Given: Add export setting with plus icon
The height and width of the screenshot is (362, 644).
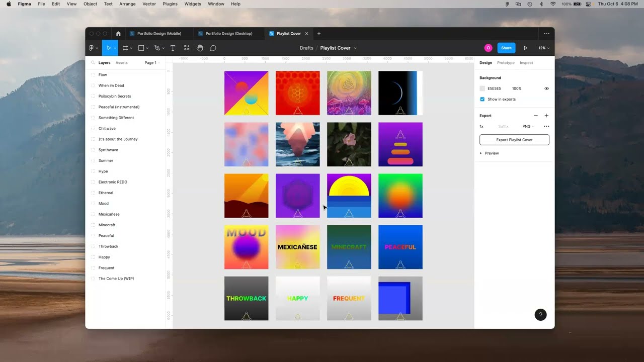Looking at the screenshot, I should 546,116.
